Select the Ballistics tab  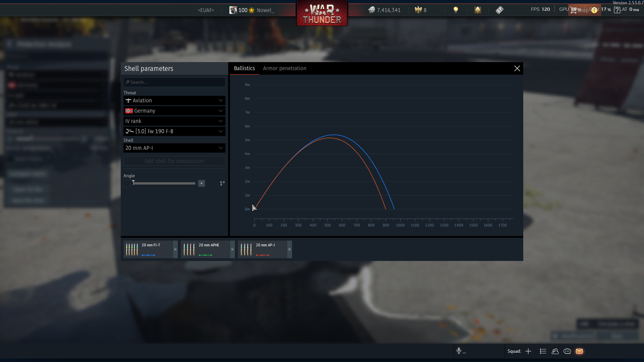[x=244, y=68]
